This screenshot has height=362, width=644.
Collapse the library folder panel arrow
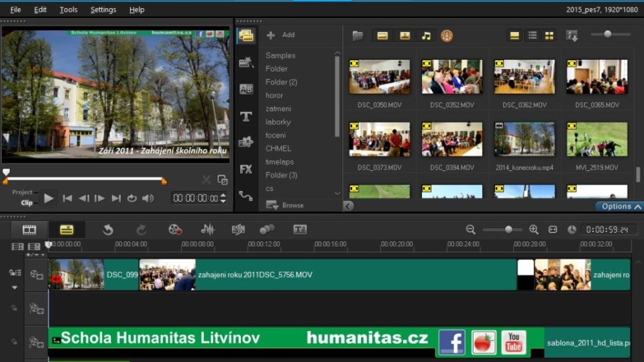coord(348,206)
